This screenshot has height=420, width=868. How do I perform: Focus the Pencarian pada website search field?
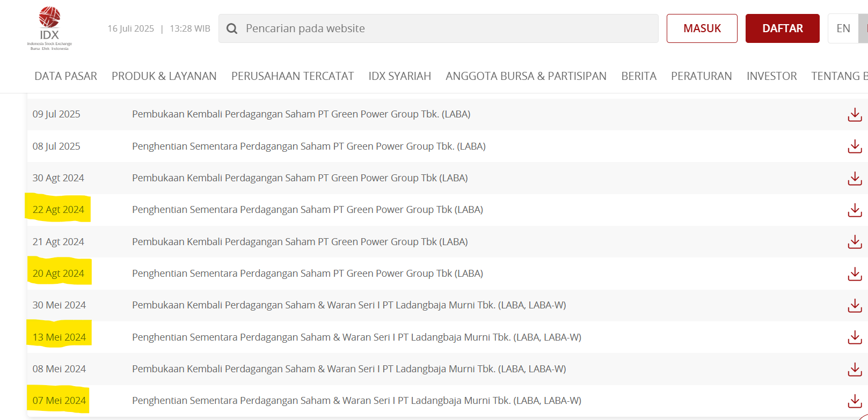coord(439,28)
